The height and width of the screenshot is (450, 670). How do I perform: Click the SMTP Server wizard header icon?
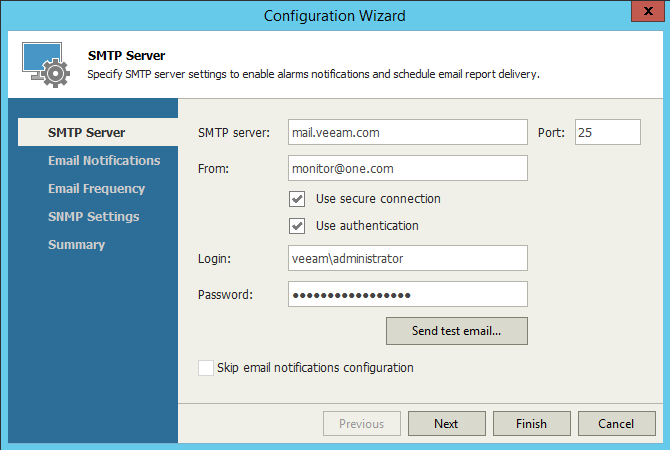point(44,66)
